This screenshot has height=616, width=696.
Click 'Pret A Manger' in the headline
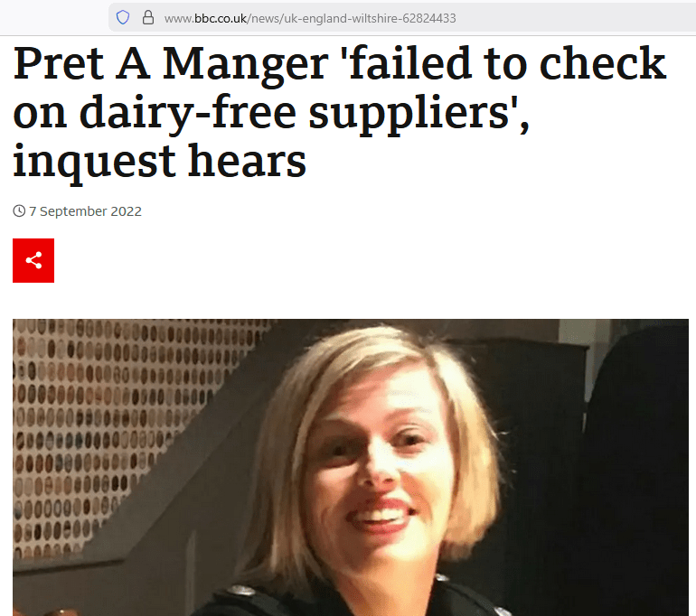(x=171, y=64)
